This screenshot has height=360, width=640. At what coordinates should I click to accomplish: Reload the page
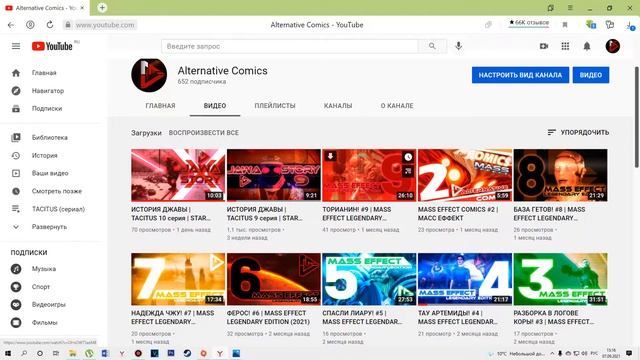[50, 25]
